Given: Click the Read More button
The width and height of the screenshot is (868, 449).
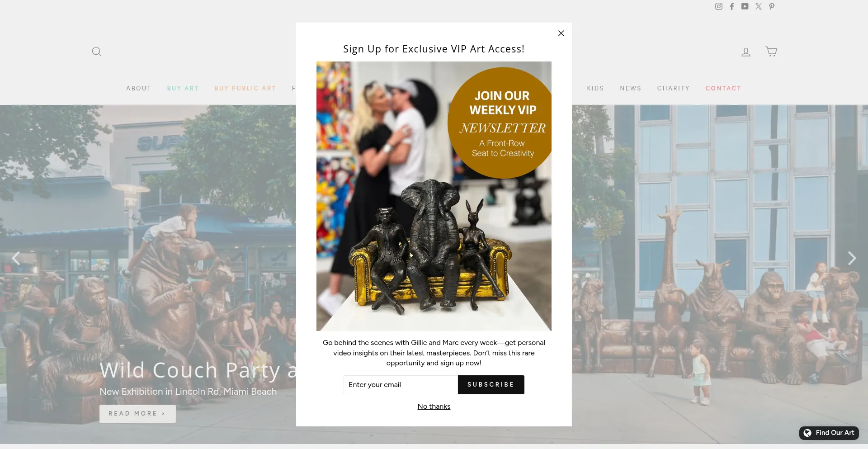Looking at the screenshot, I should point(137,414).
